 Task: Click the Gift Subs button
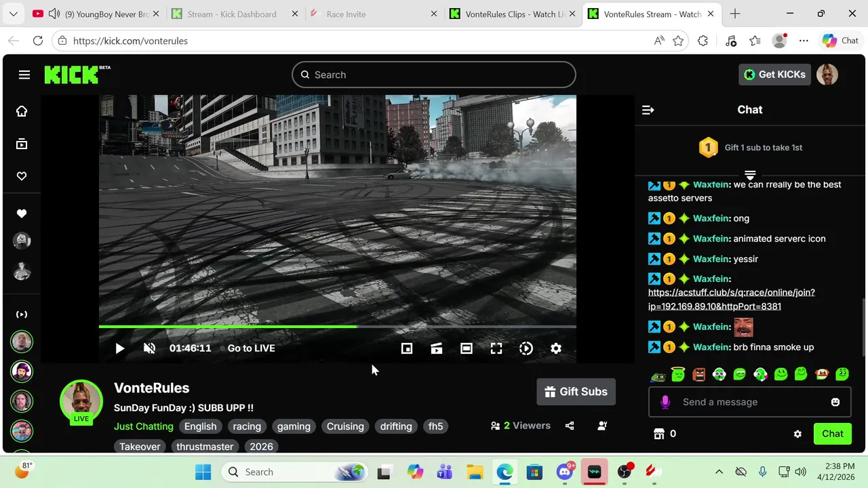pos(576,392)
